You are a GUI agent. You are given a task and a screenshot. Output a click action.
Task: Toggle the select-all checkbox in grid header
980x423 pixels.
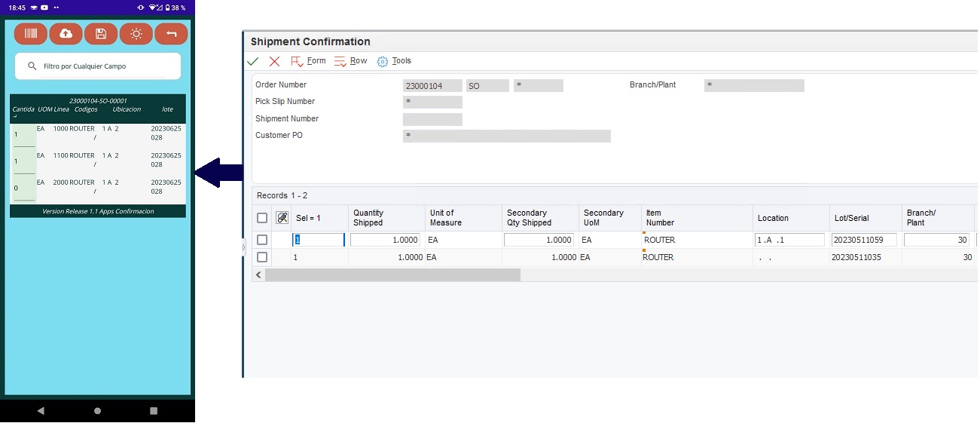coord(262,218)
